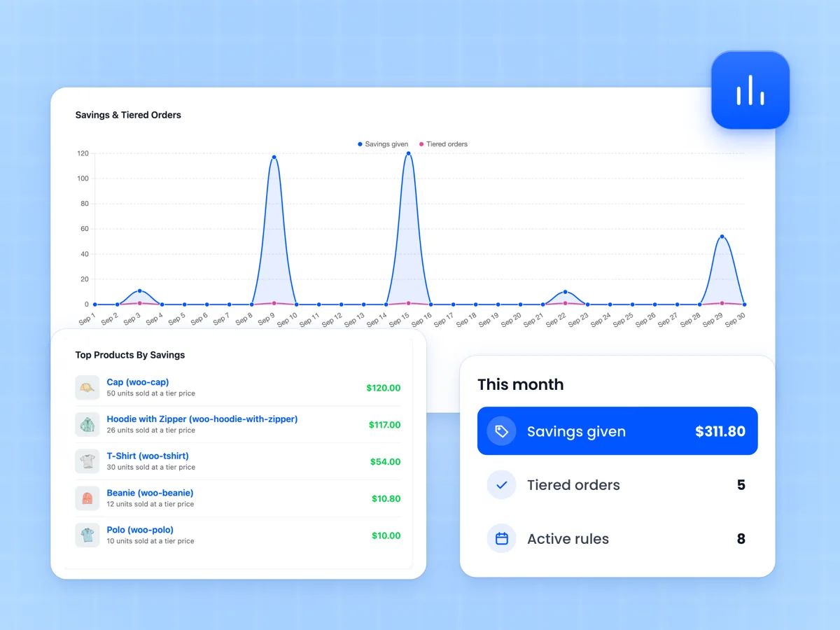The height and width of the screenshot is (630, 840).
Task: Click the $117.00 savings amount
Action: click(x=385, y=425)
